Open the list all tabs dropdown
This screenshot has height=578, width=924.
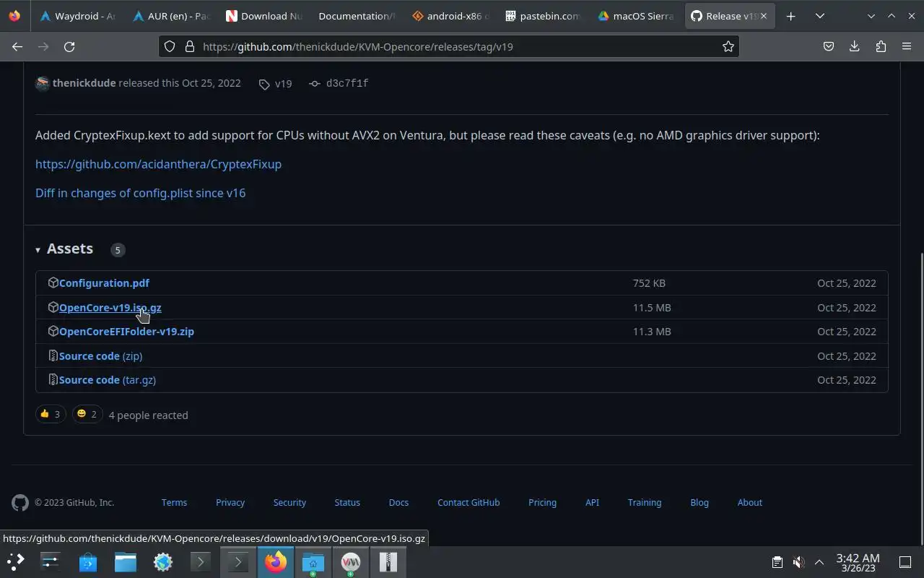pos(820,16)
